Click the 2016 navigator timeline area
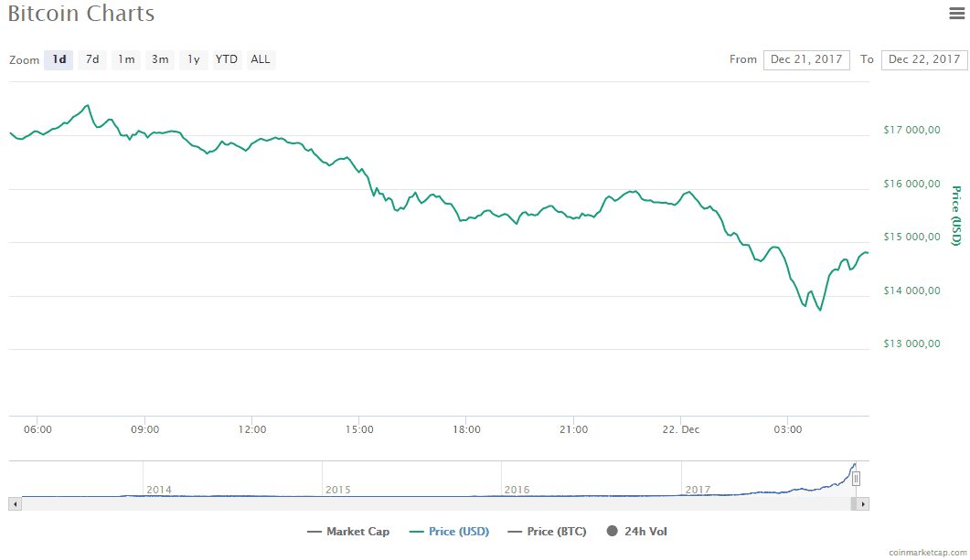Image resolution: width=970 pixels, height=560 pixels. point(591,479)
